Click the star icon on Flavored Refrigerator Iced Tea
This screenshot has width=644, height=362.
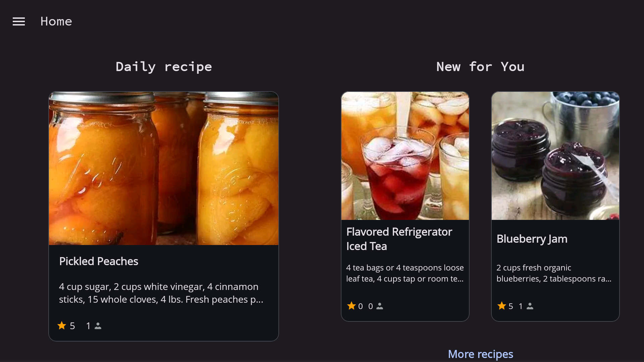352,306
